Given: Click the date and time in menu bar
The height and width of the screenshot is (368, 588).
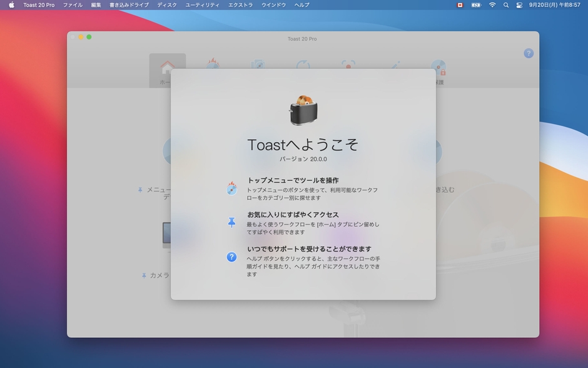Looking at the screenshot, I should click(554, 5).
